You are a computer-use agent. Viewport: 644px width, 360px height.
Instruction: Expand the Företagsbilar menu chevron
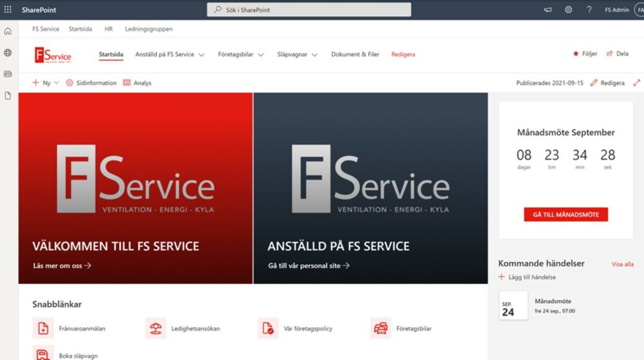[261, 55]
